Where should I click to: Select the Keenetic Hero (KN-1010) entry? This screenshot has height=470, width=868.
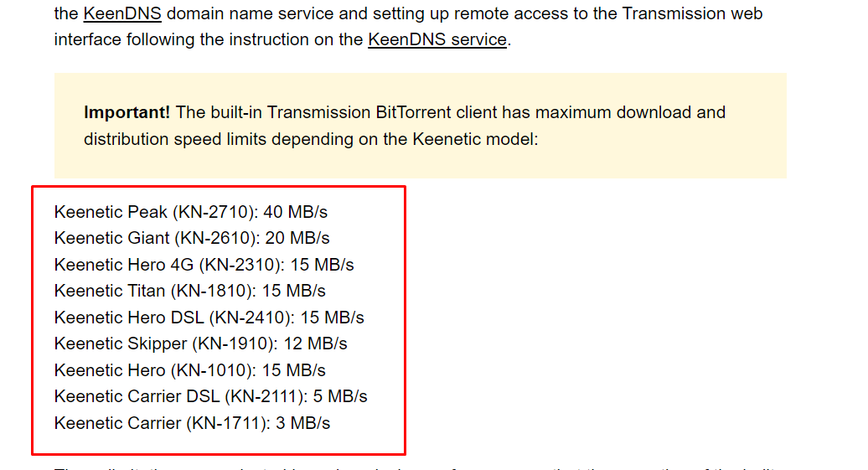pyautogui.click(x=190, y=370)
